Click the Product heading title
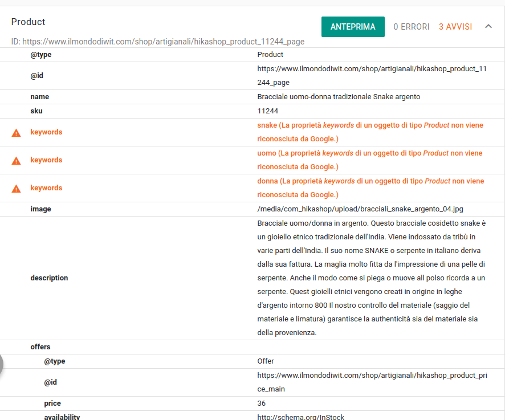Screen dimensions: 505x420 (x=28, y=22)
